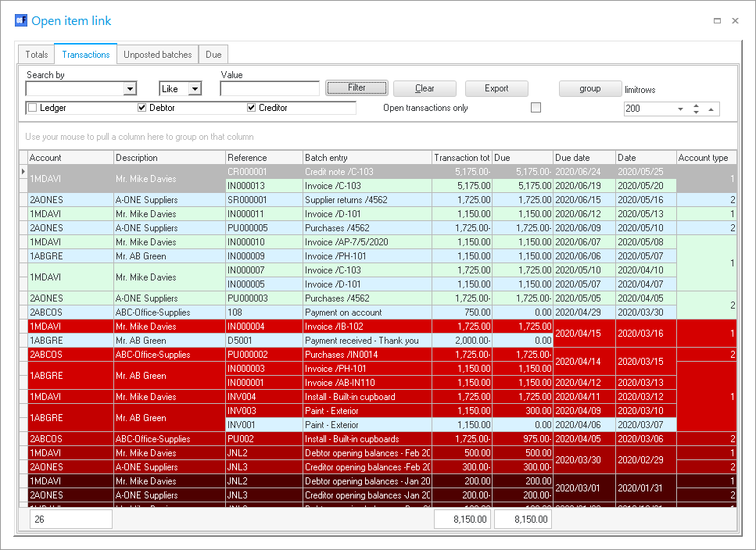Screen dimensions: 756x550
Task: Open the Unposted batches tab
Action: point(157,55)
